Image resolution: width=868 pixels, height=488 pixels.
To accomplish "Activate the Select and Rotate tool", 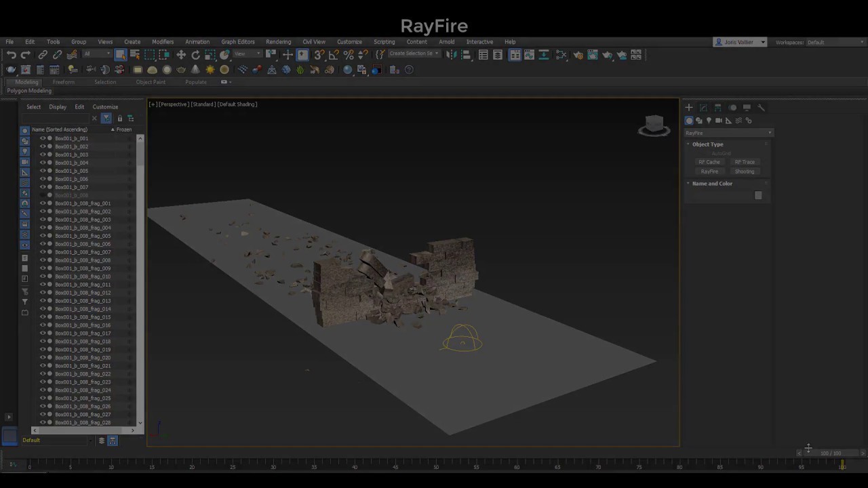I will click(x=196, y=55).
